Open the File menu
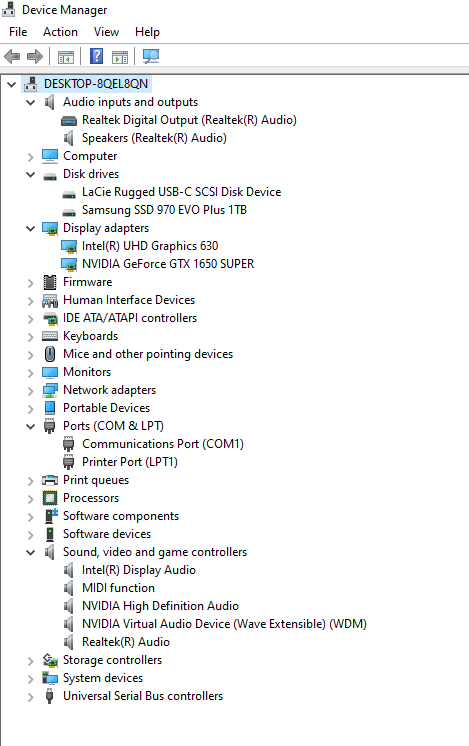Viewport: 469px width, 746px height. pyautogui.click(x=18, y=32)
